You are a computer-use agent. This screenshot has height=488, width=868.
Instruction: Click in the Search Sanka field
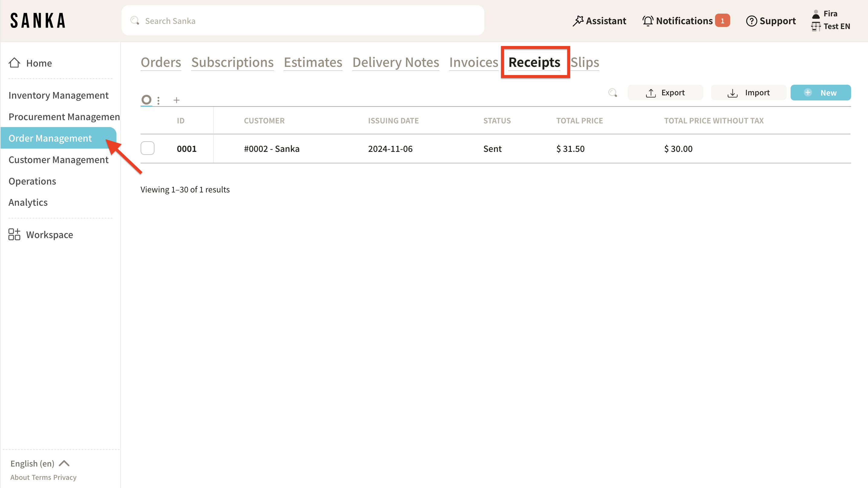coord(303,21)
